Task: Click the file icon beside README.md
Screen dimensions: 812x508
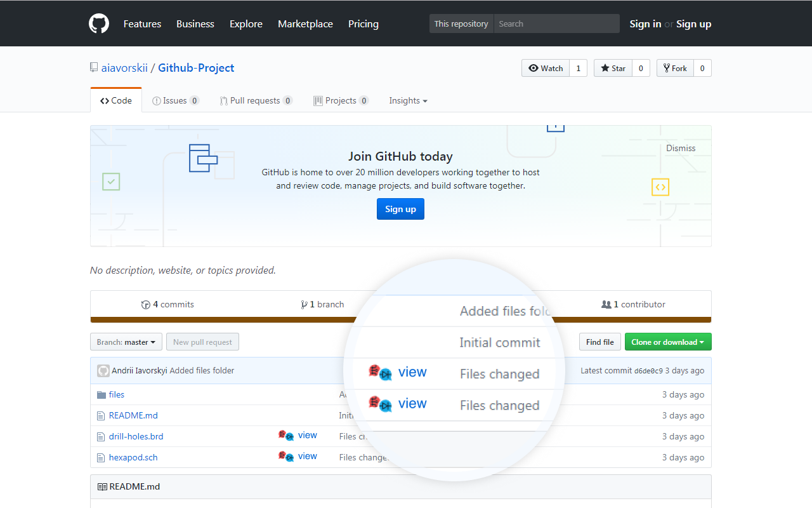Action: click(x=101, y=415)
